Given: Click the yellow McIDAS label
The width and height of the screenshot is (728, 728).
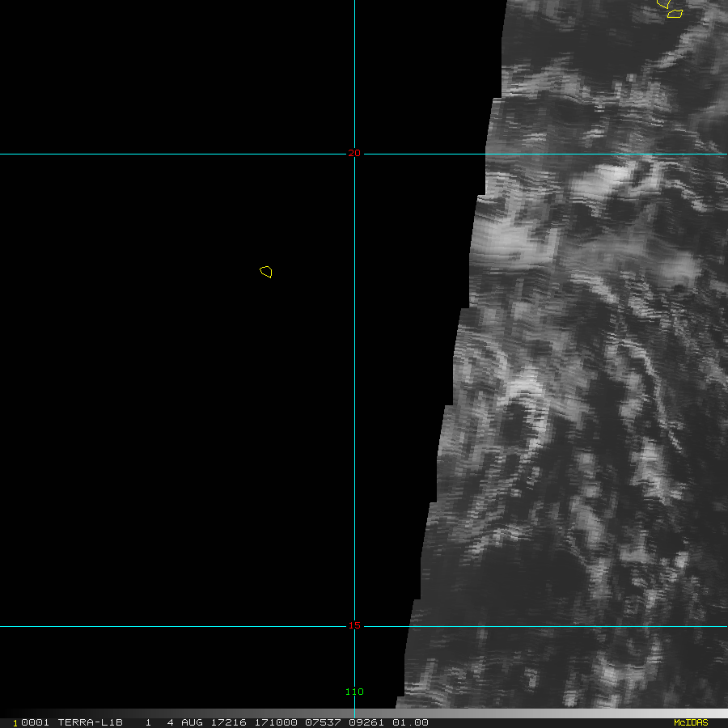Looking at the screenshot, I should tap(690, 722).
